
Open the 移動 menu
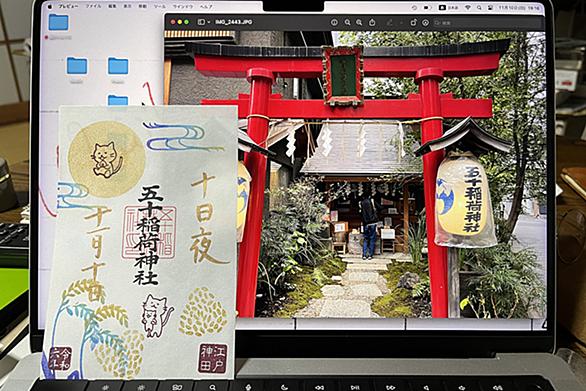point(142,6)
